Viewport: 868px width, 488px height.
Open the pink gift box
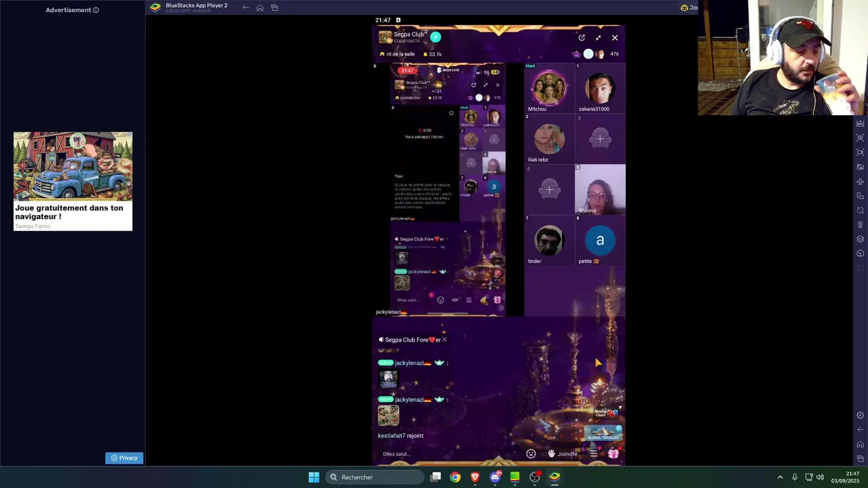(x=613, y=453)
